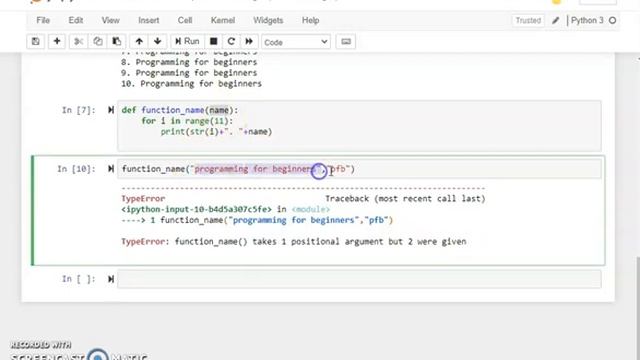The image size is (640, 360).
Task: Click the TypeError message line in output
Action: 293,242
